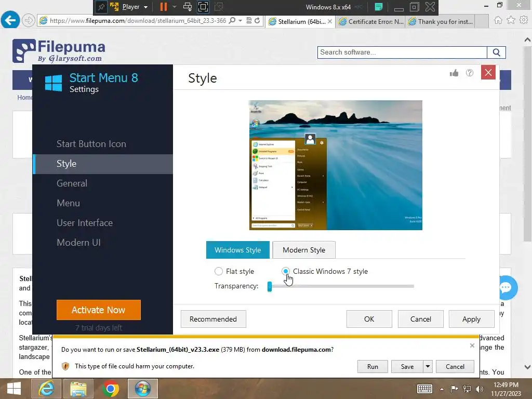Switch to Thank you for inst... browser tab

tap(441, 21)
